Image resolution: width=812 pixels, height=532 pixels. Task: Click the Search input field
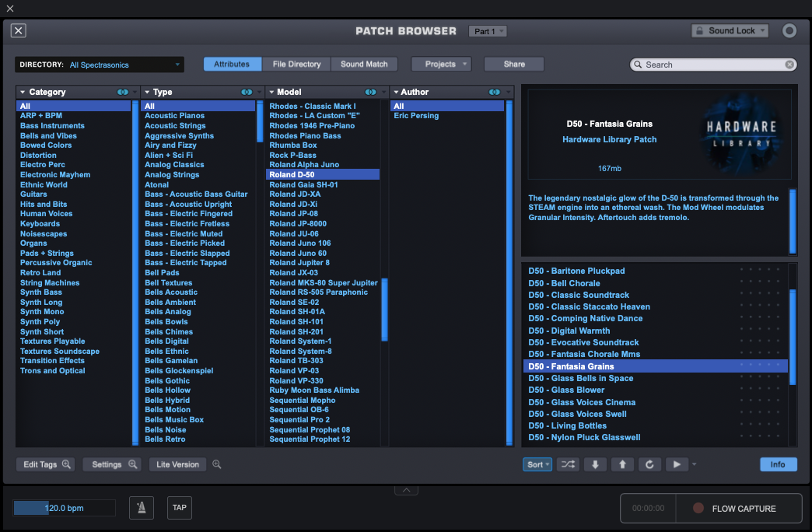click(x=713, y=65)
